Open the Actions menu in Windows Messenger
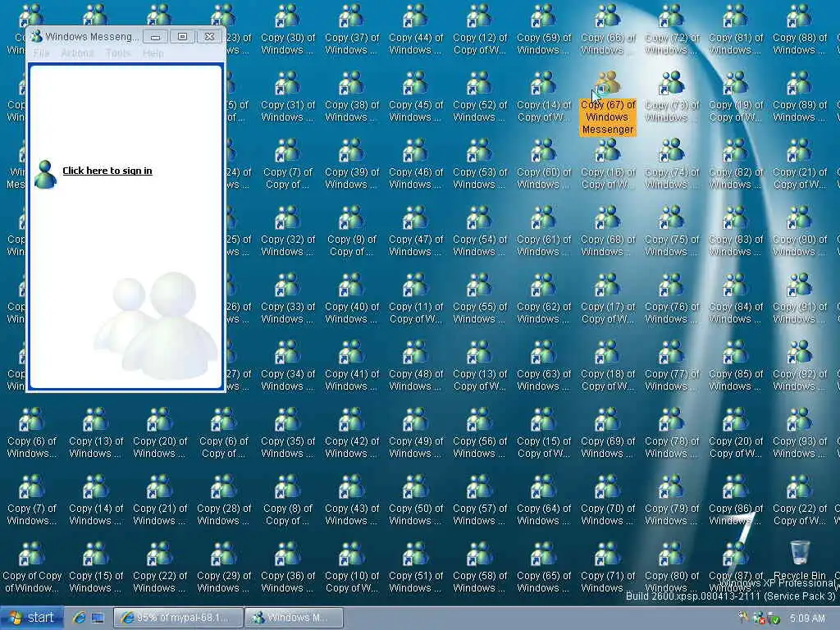The image size is (840, 630). 77,53
